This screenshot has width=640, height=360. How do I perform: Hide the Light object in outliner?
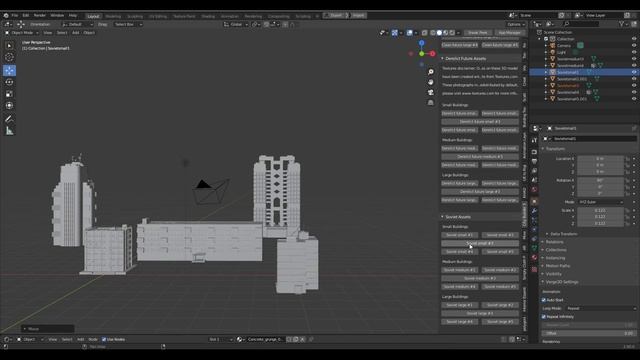point(634,52)
